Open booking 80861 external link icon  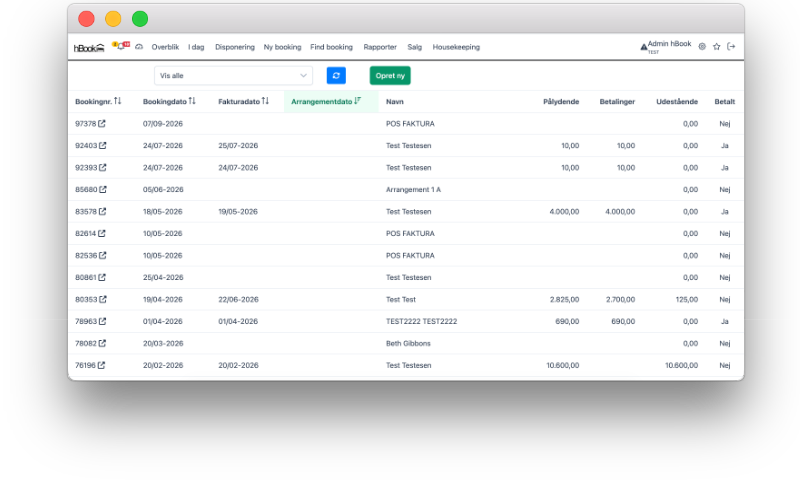pos(102,277)
